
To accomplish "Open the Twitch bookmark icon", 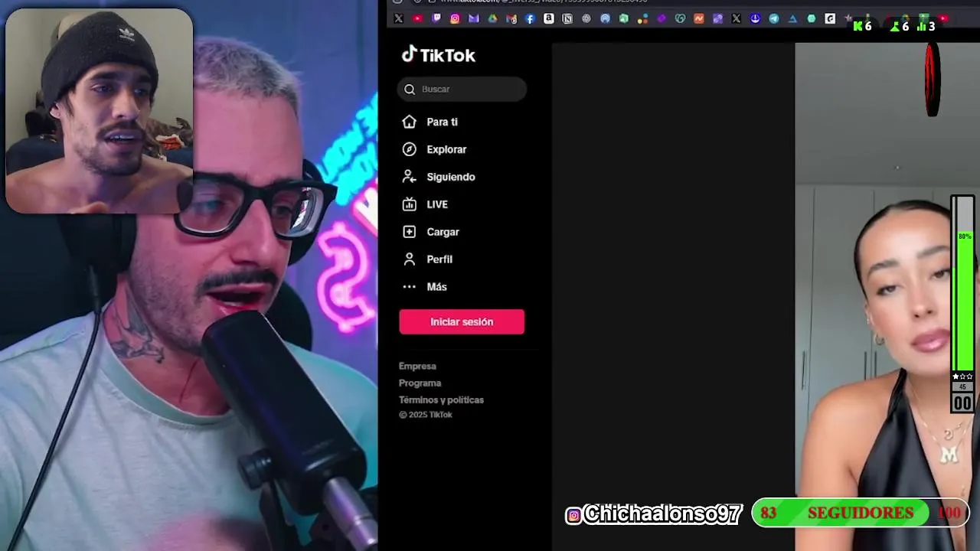I will click(436, 18).
